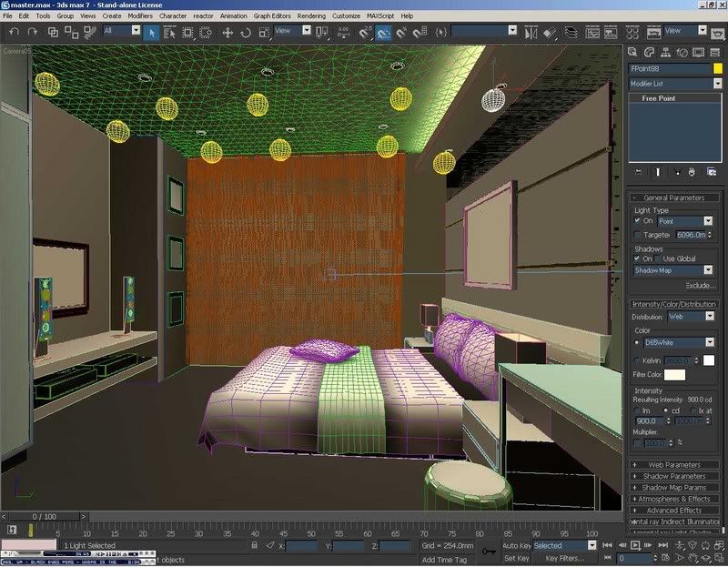728x567 pixels.
Task: Click the 0 / 100 time slider
Action: [x=44, y=516]
